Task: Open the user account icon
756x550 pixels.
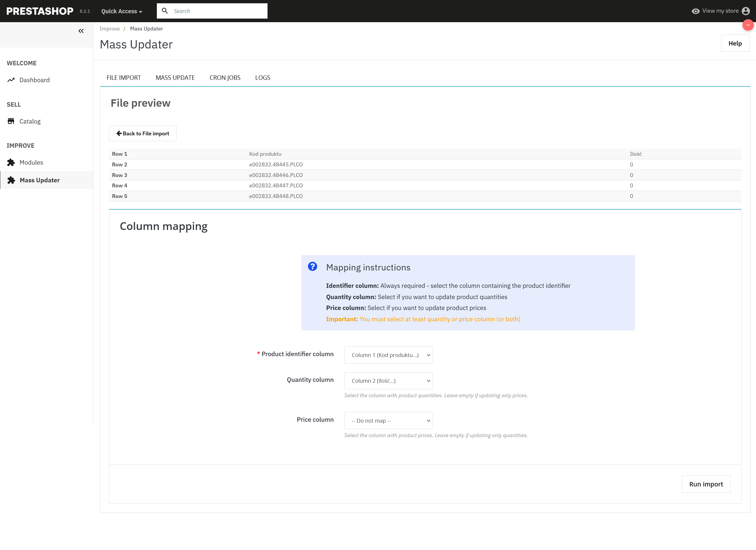Action: tap(746, 11)
